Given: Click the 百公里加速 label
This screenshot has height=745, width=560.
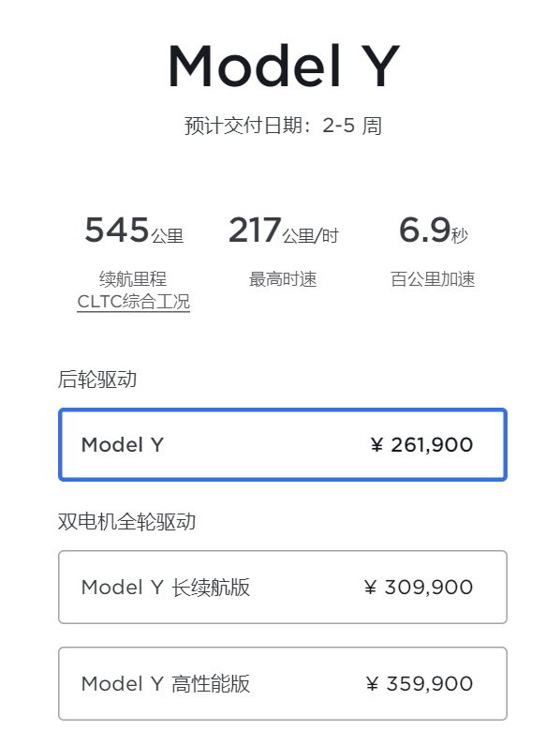Looking at the screenshot, I should tap(433, 279).
